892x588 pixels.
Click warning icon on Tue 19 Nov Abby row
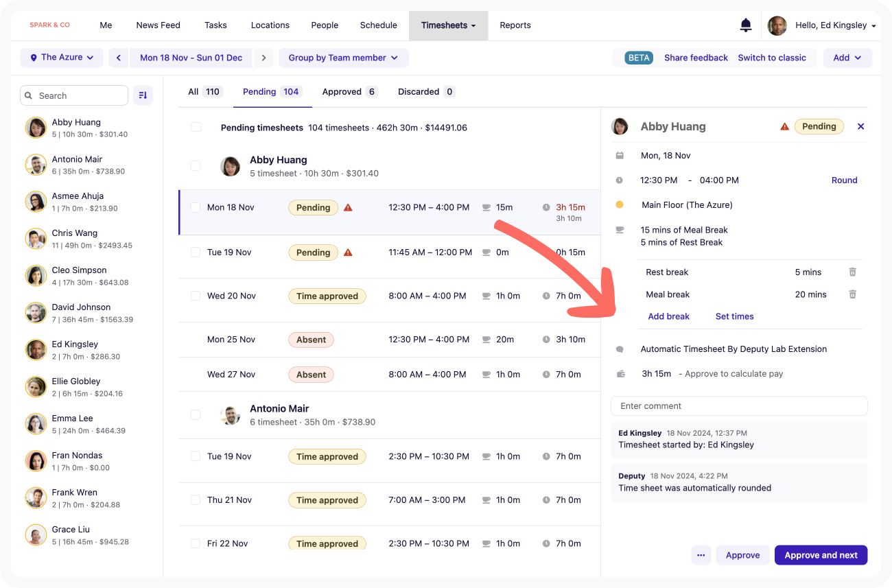(x=348, y=252)
